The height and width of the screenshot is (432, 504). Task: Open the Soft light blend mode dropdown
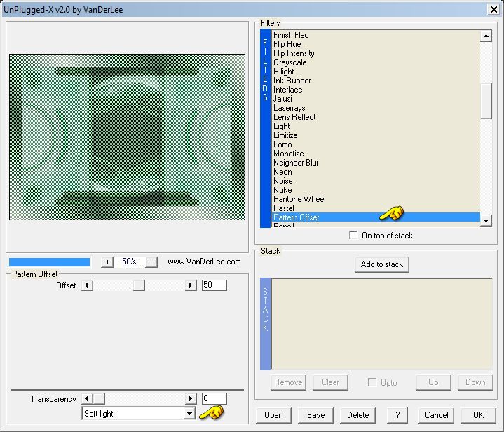[x=190, y=413]
